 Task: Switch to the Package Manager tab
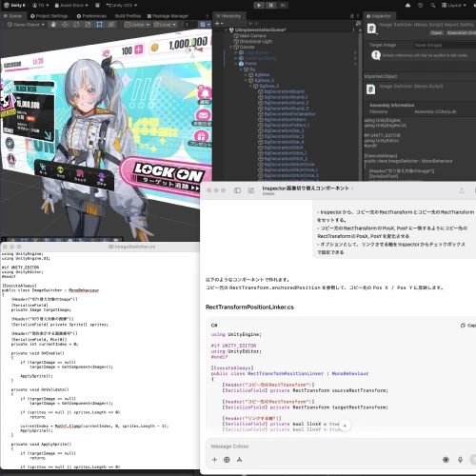click(x=169, y=16)
